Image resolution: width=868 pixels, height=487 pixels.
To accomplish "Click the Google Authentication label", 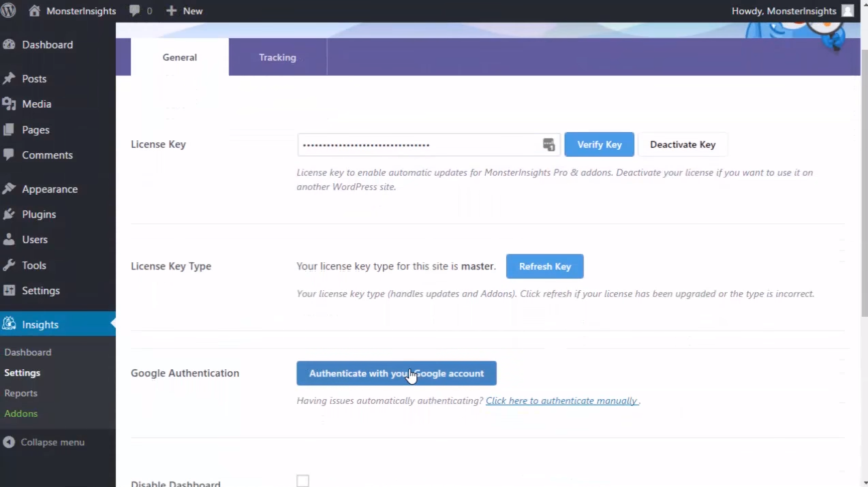I will [185, 373].
